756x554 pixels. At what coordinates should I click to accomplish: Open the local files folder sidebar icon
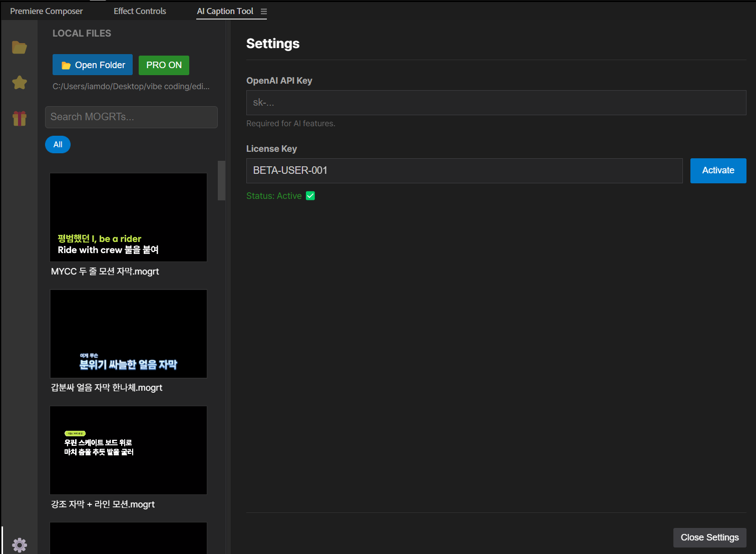pos(19,48)
